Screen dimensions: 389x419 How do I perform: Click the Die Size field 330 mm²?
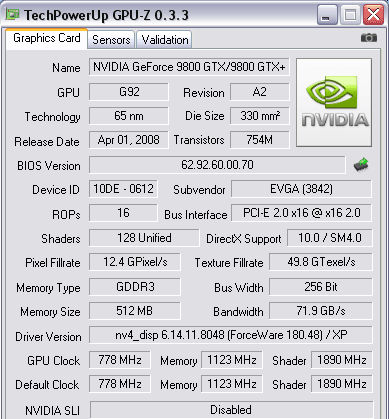pos(260,116)
